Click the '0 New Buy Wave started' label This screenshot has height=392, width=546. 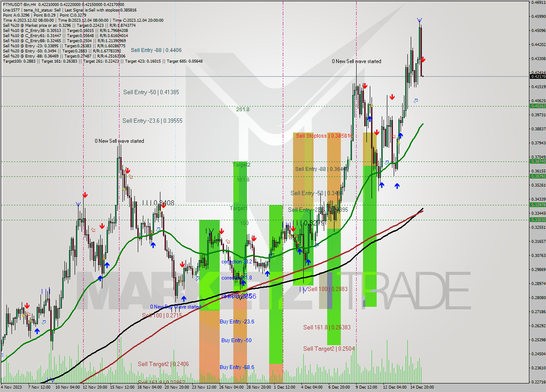pyautogui.click(x=175, y=307)
